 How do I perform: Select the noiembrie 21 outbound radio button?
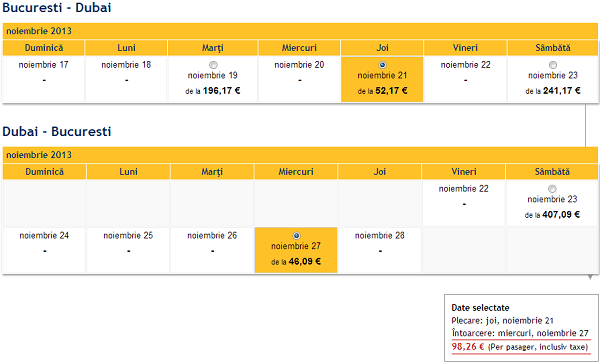[x=382, y=65]
